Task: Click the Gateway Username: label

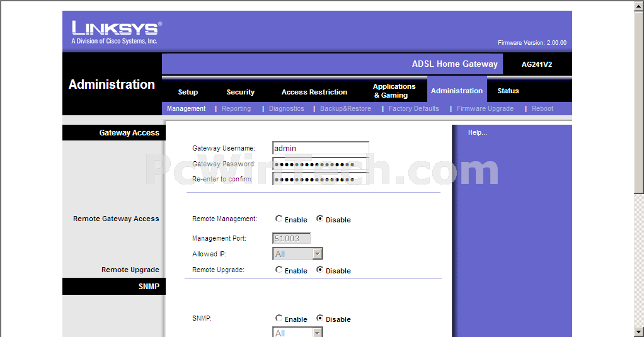Action: (224, 148)
